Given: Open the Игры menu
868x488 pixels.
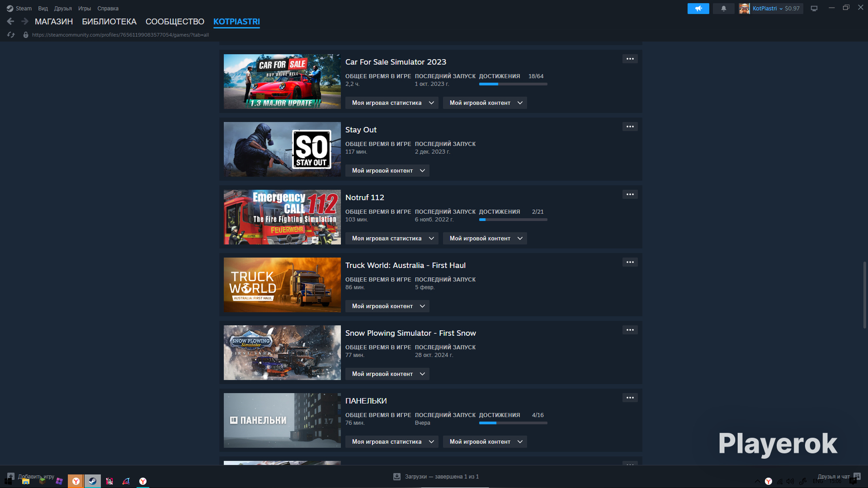Looking at the screenshot, I should pyautogui.click(x=84, y=8).
